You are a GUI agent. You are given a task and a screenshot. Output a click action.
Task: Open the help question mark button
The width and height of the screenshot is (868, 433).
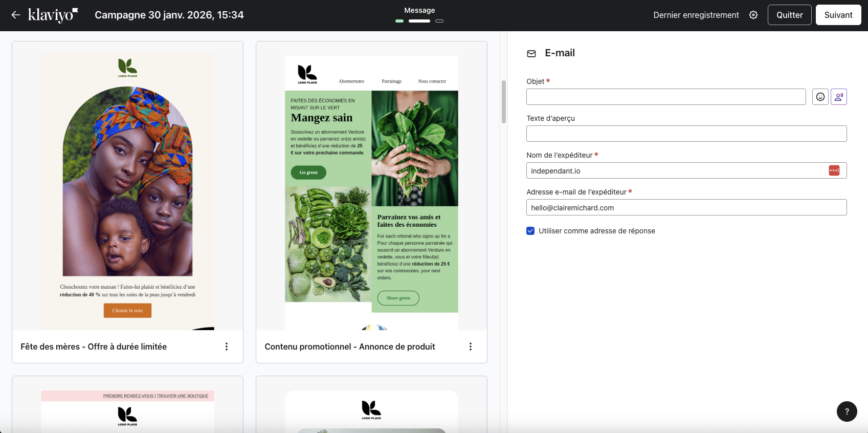point(847,412)
